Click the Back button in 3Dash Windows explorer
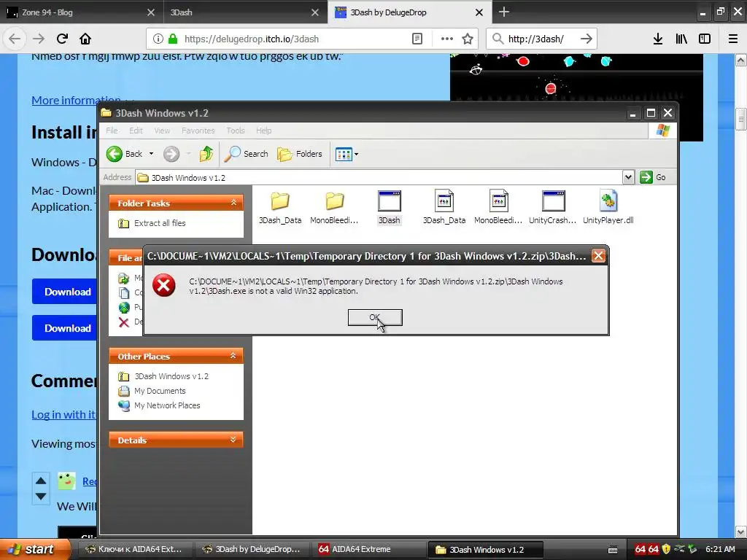The height and width of the screenshot is (560, 747). [124, 154]
